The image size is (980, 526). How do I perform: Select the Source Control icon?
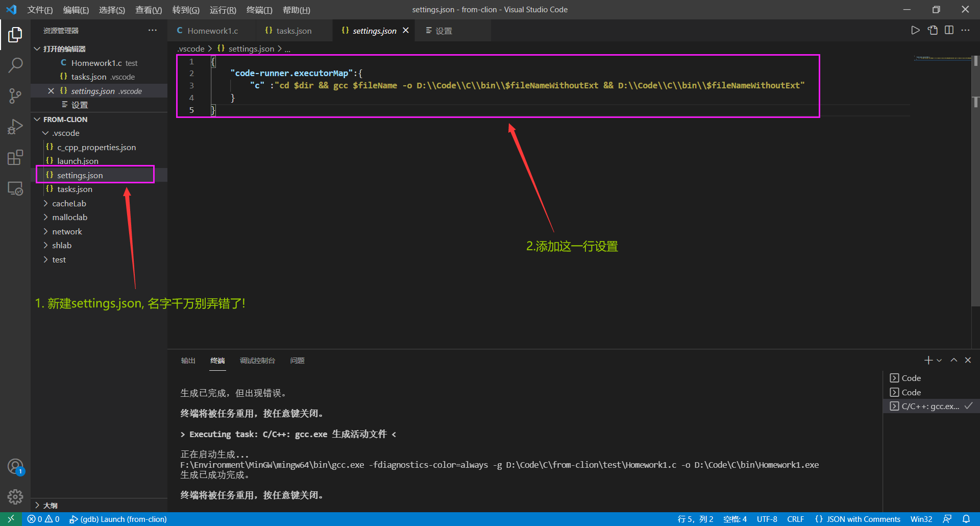pos(15,95)
